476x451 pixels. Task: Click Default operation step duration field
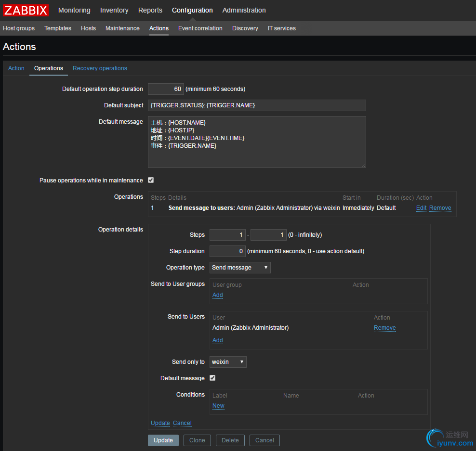pos(166,89)
